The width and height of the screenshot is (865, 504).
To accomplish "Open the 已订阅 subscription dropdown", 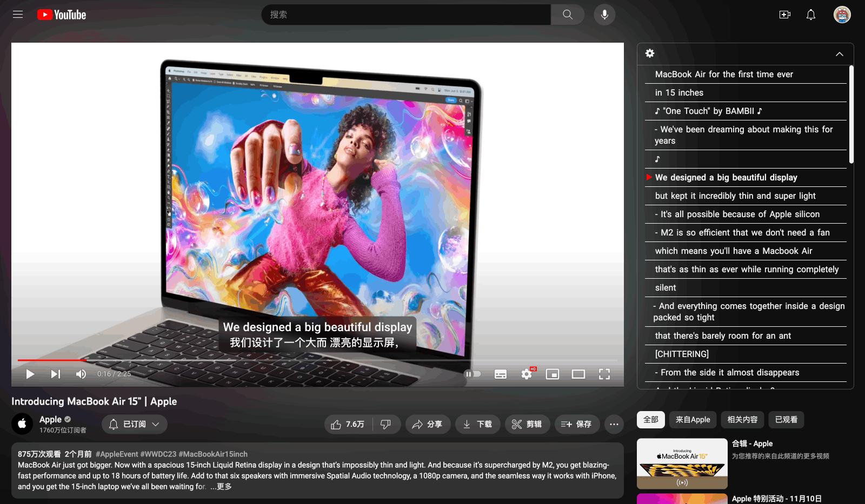I will (135, 424).
